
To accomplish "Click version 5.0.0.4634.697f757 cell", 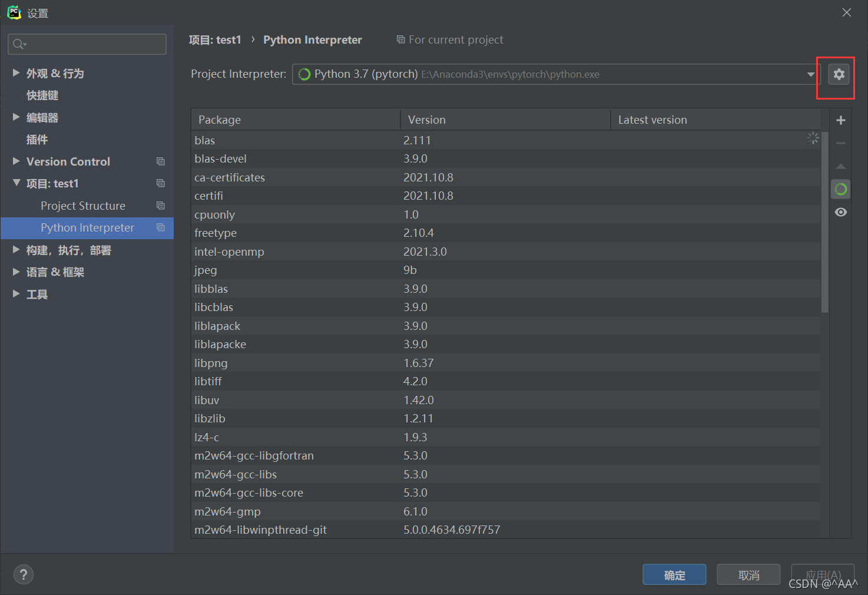I will tap(452, 530).
